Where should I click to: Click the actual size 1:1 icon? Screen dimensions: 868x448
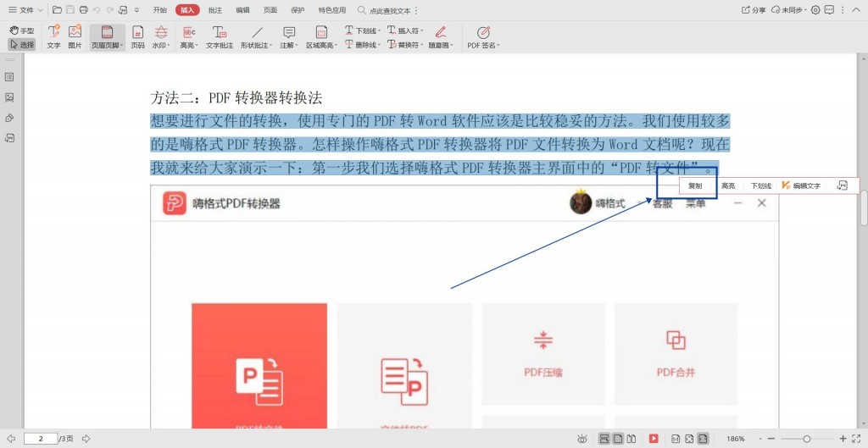[676, 439]
